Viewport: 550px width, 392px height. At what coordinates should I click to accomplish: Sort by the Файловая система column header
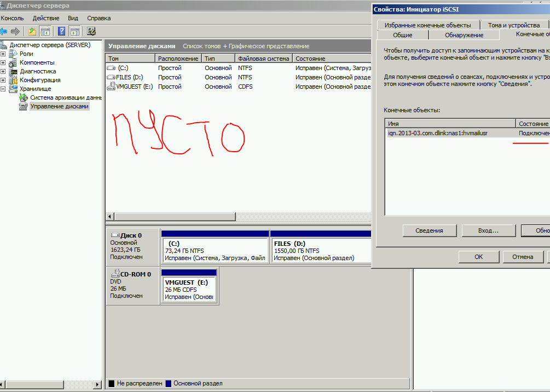(x=263, y=58)
